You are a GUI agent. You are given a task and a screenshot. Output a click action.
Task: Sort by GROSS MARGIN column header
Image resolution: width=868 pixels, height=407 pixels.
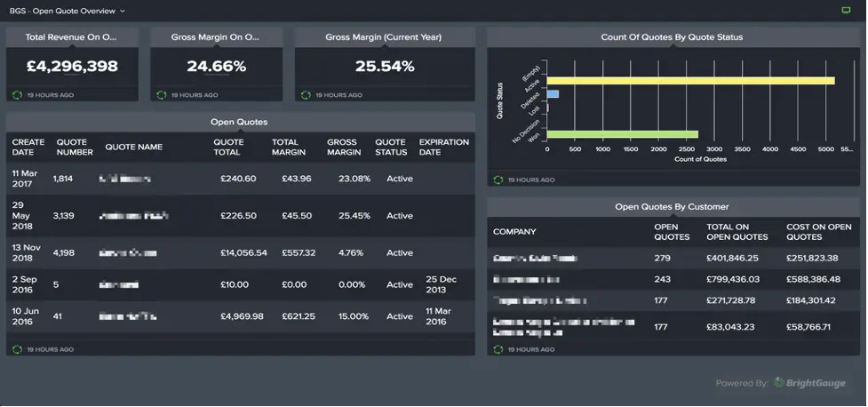[344, 147]
